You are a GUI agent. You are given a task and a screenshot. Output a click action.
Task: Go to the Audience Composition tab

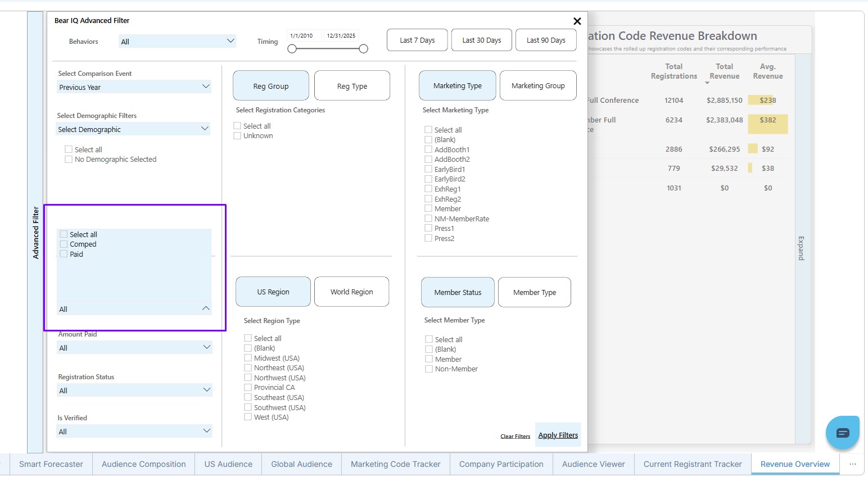coord(143,464)
